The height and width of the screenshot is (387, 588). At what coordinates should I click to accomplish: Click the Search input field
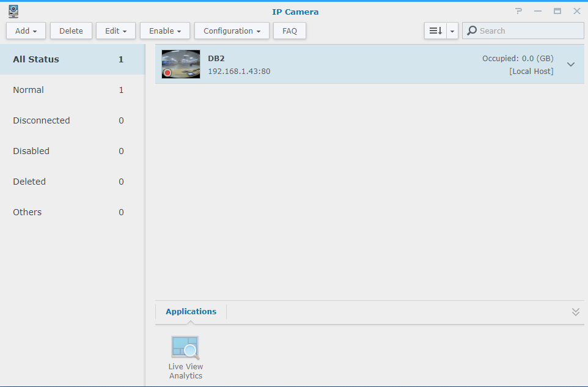pyautogui.click(x=523, y=31)
